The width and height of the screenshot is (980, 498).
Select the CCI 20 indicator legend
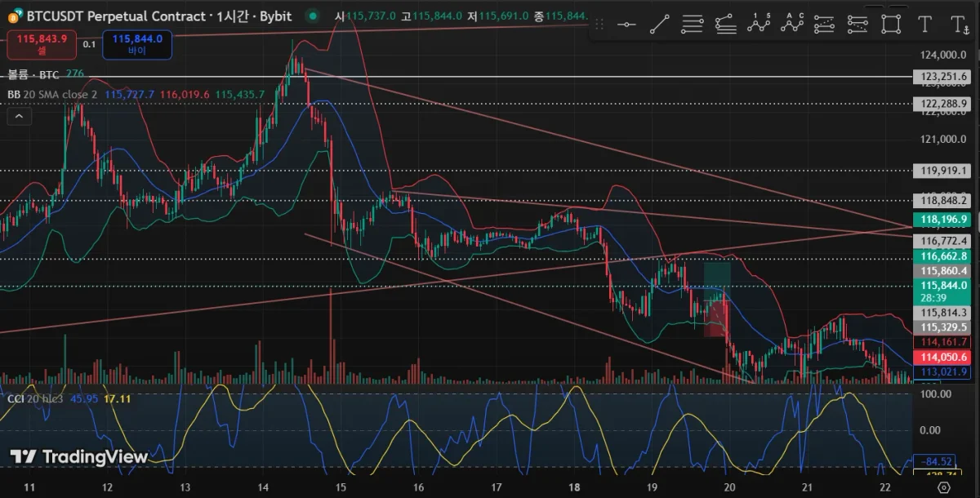pyautogui.click(x=36, y=398)
